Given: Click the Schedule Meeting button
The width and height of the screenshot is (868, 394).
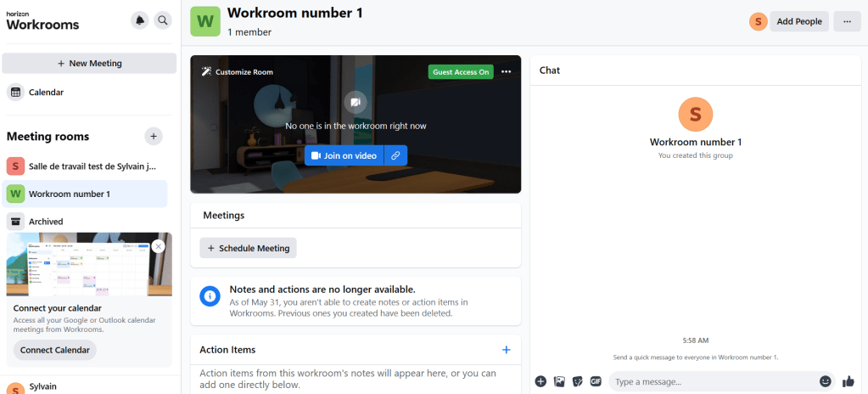Looking at the screenshot, I should tap(248, 248).
